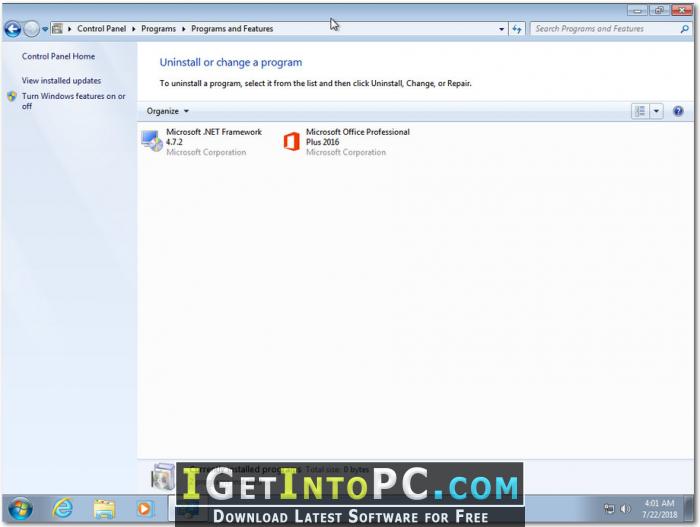
Task: Open Windows Explorer from the taskbar
Action: [x=104, y=509]
